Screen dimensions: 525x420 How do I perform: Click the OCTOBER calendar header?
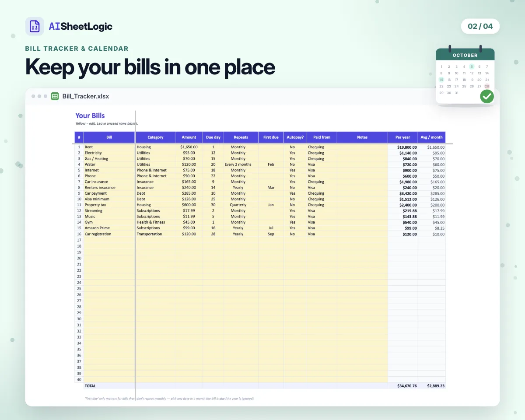[x=465, y=55]
